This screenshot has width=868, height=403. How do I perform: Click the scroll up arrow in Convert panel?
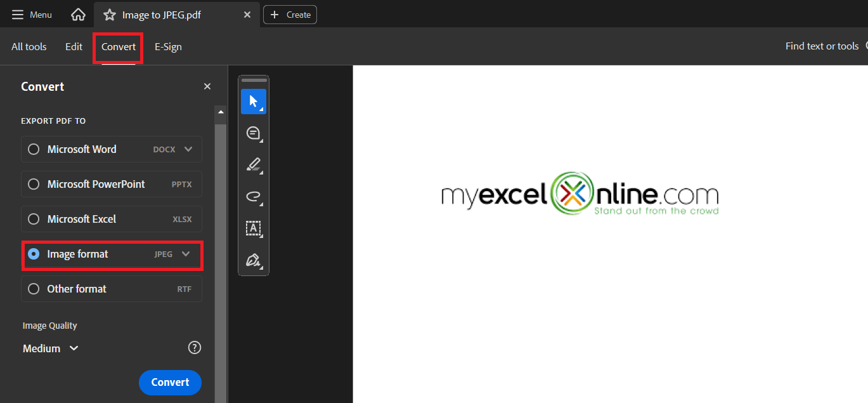tap(221, 112)
